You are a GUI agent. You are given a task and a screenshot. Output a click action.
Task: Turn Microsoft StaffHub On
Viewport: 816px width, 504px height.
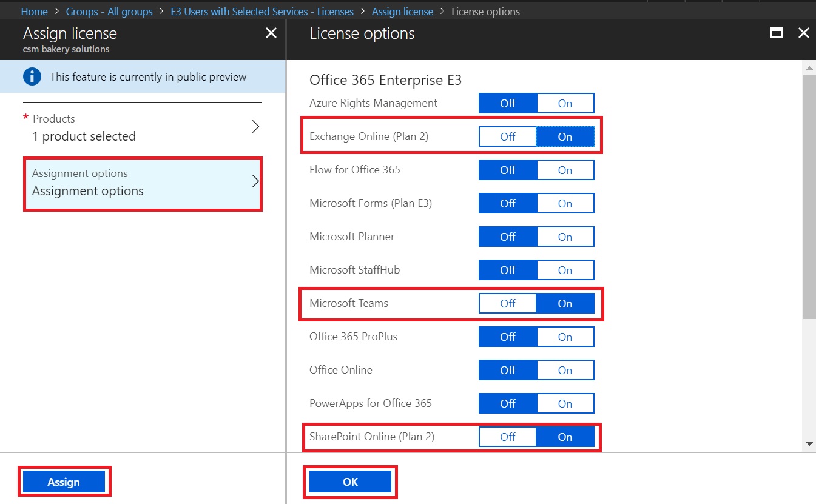565,270
